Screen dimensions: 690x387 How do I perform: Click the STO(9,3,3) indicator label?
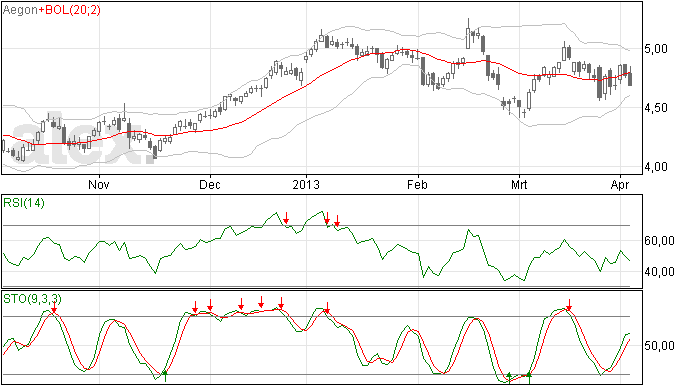pyautogui.click(x=33, y=299)
